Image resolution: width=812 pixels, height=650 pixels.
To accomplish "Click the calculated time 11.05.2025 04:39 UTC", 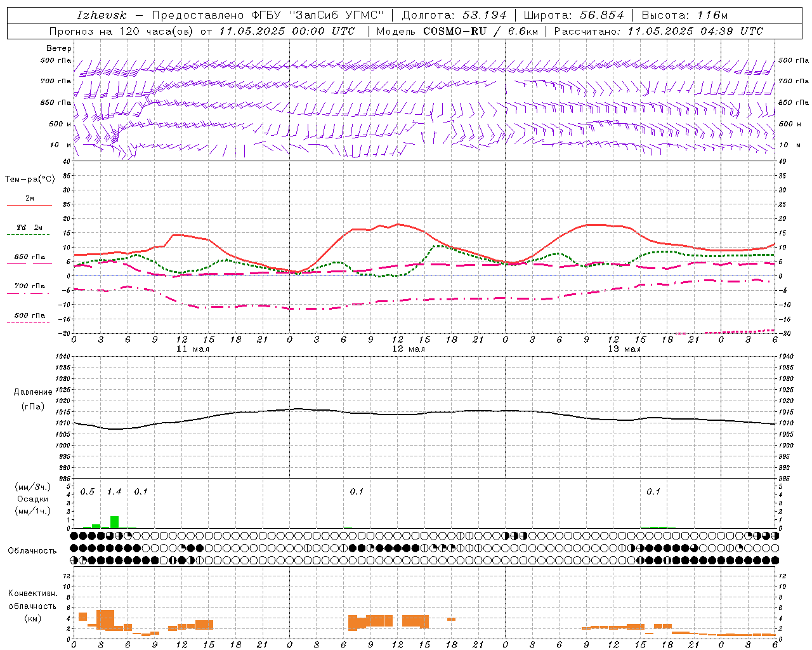I will [695, 31].
